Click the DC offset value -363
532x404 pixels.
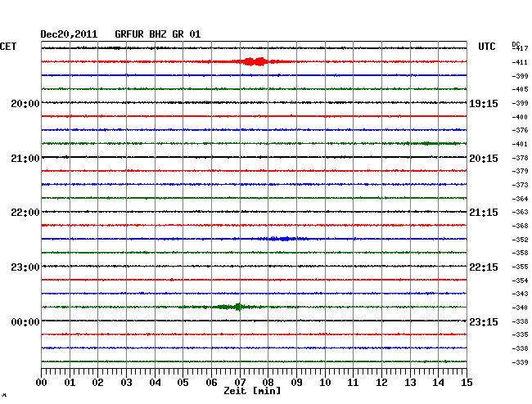pos(520,212)
